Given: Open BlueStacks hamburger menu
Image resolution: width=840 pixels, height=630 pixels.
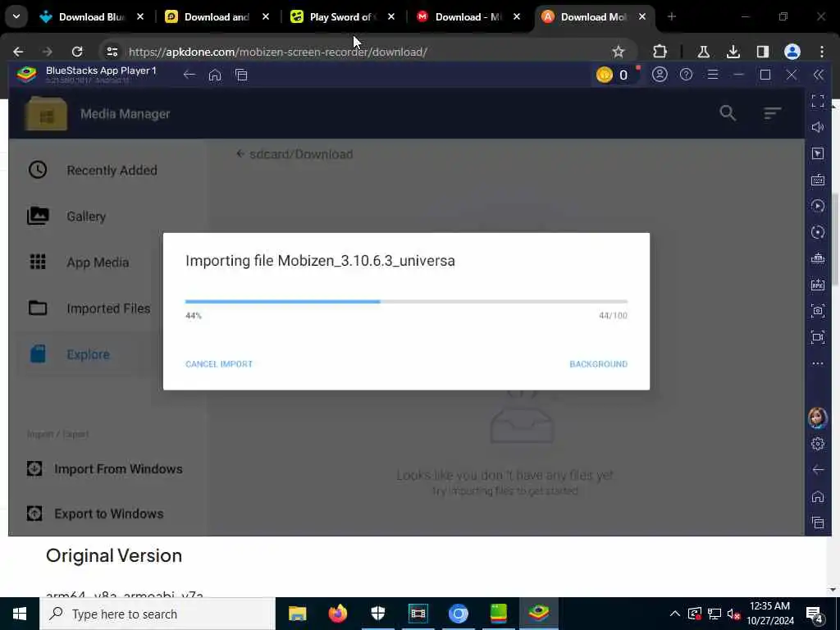Looking at the screenshot, I should point(713,75).
